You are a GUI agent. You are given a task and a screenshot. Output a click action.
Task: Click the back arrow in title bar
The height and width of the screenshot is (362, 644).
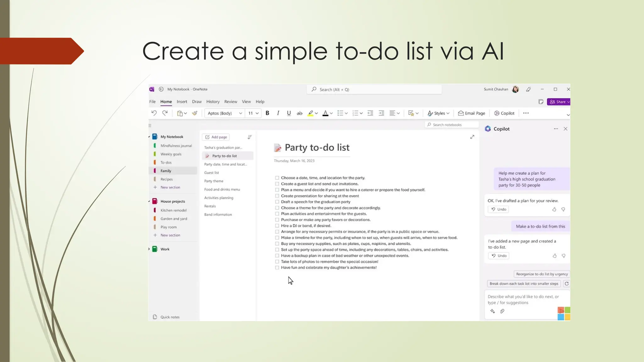(x=161, y=89)
